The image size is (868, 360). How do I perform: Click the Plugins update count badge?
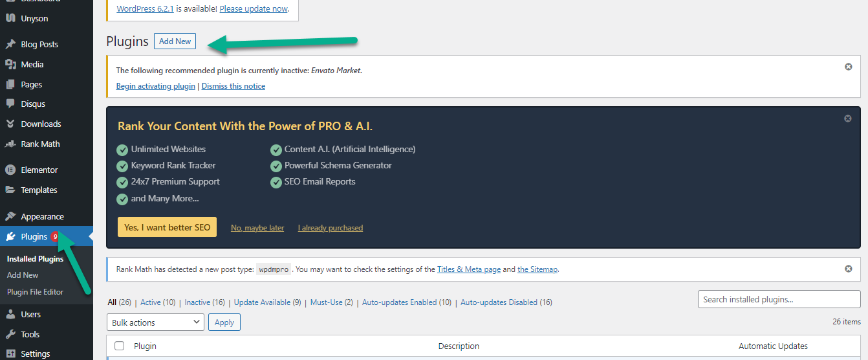click(x=56, y=236)
